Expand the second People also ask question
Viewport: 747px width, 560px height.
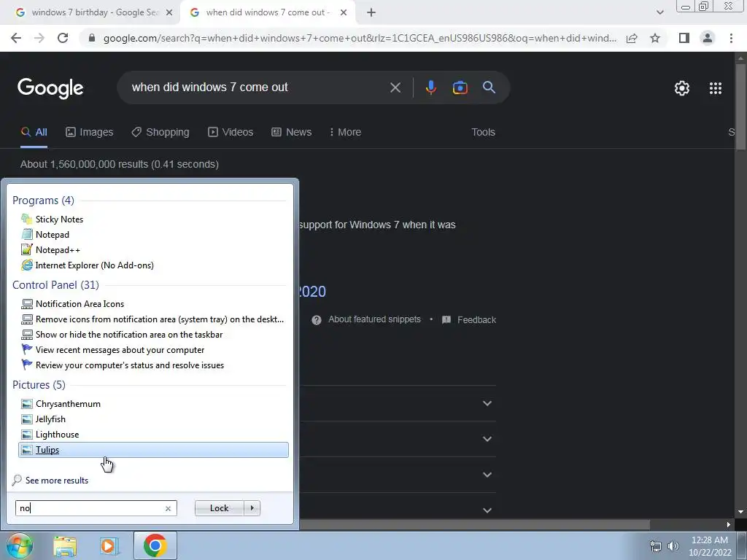pyautogui.click(x=487, y=439)
